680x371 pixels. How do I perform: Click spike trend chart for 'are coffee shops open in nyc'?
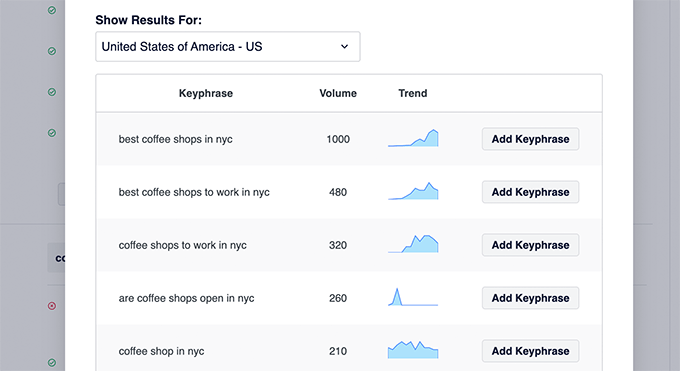click(x=413, y=297)
